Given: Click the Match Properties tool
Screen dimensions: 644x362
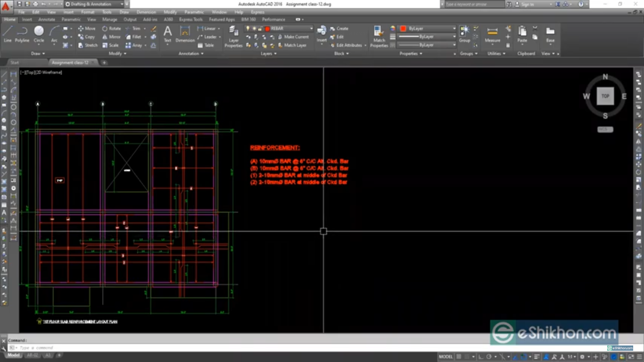Looking at the screenshot, I should coord(379,34).
